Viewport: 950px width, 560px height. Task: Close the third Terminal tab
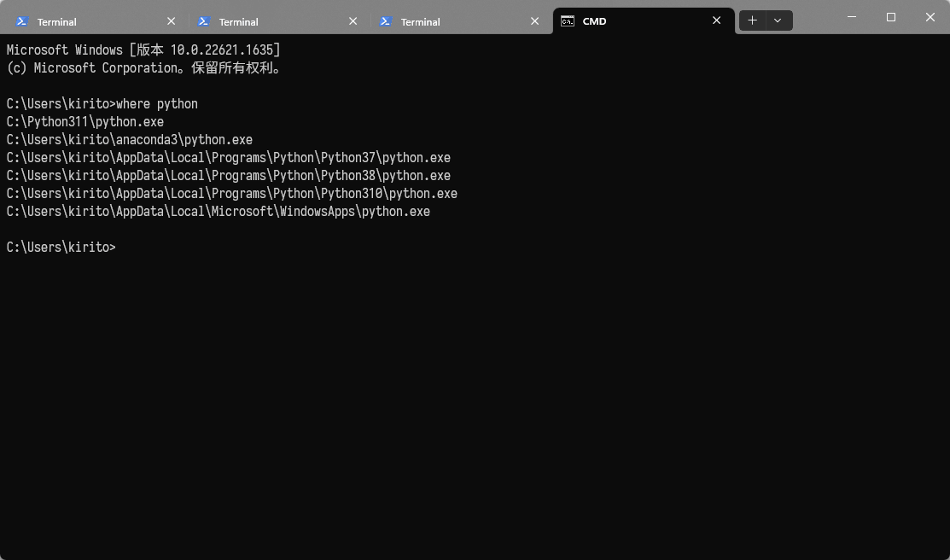(535, 21)
